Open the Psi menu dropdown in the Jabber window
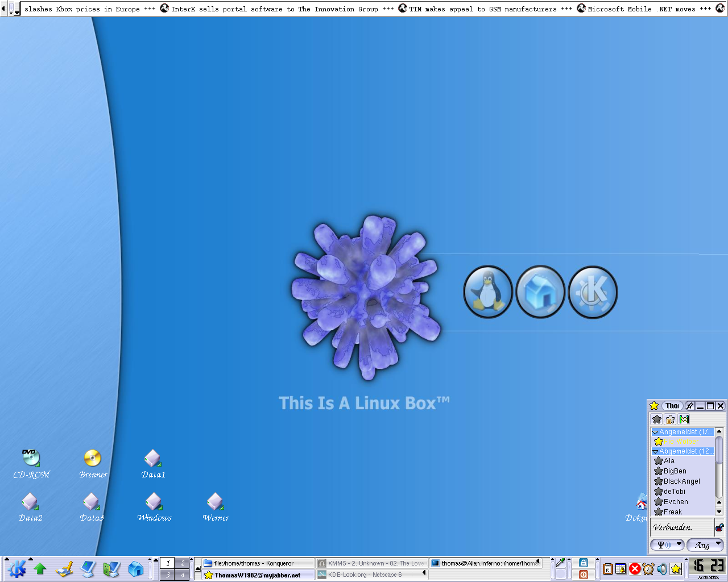 click(668, 544)
